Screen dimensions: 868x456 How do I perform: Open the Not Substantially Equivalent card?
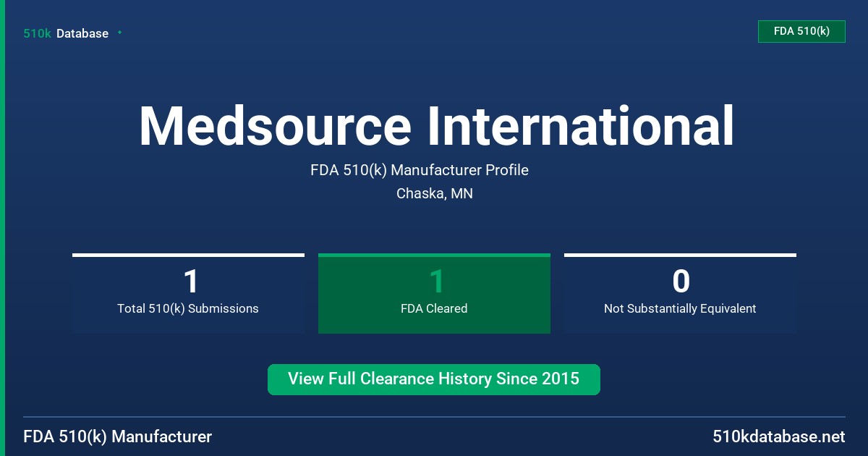pyautogui.click(x=680, y=294)
